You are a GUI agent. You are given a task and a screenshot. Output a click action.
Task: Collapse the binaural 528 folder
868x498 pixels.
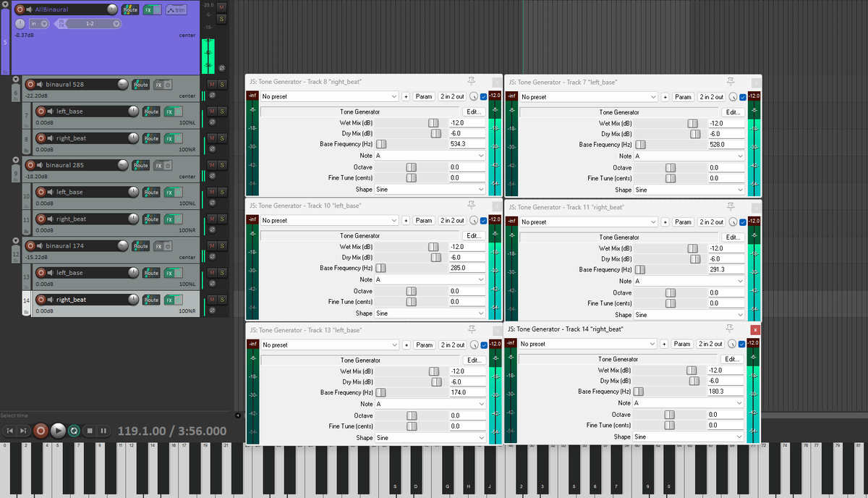coord(16,80)
